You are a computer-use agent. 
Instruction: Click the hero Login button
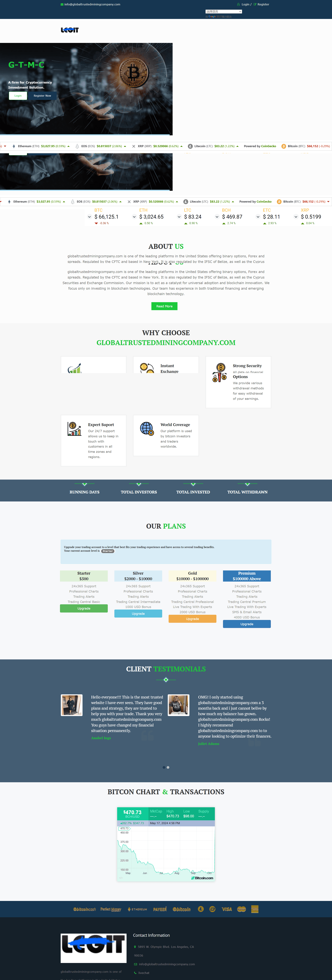(x=18, y=96)
